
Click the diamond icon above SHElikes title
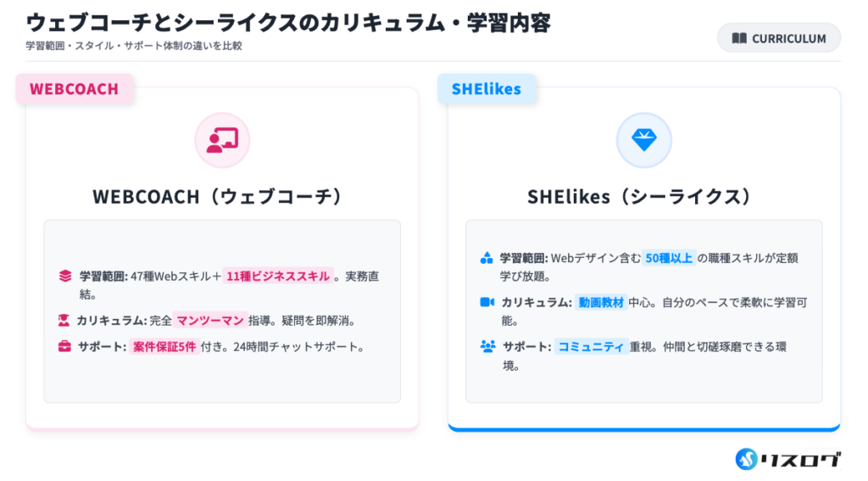[643, 140]
